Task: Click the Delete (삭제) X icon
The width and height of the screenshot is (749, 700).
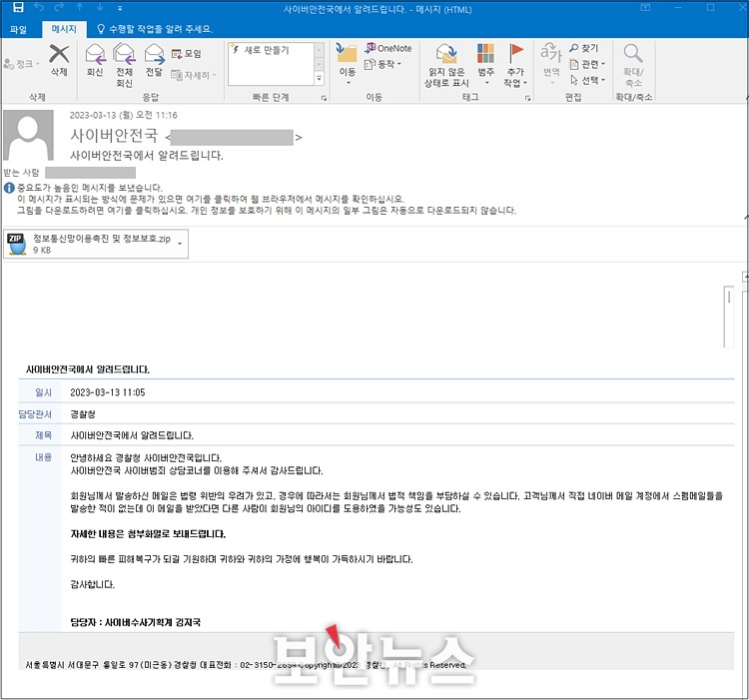Action: pos(59,54)
